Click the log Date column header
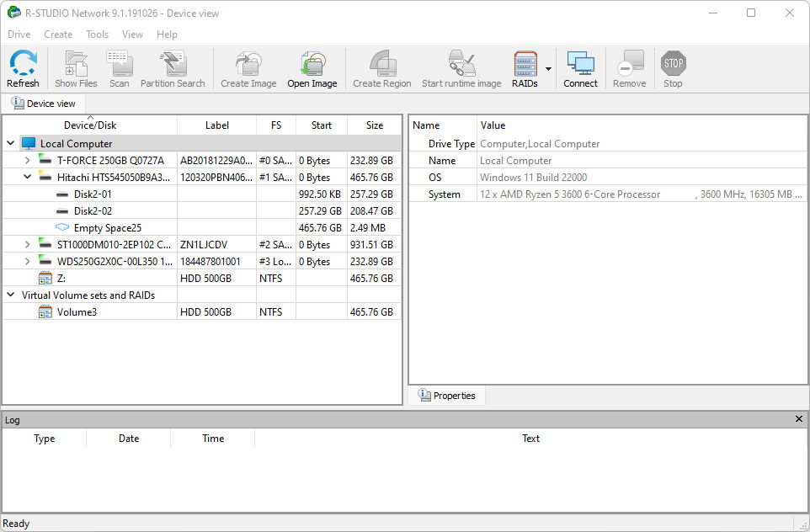Screen dimensions: 810x532 129,438
